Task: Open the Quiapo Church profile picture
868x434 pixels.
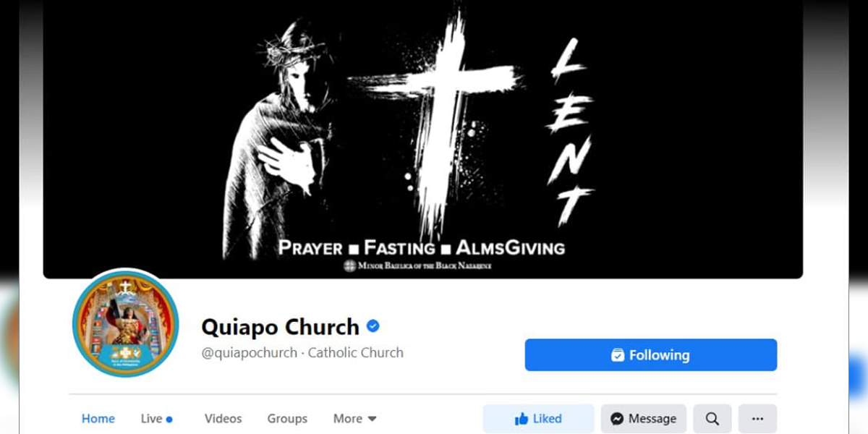Action: [126, 323]
